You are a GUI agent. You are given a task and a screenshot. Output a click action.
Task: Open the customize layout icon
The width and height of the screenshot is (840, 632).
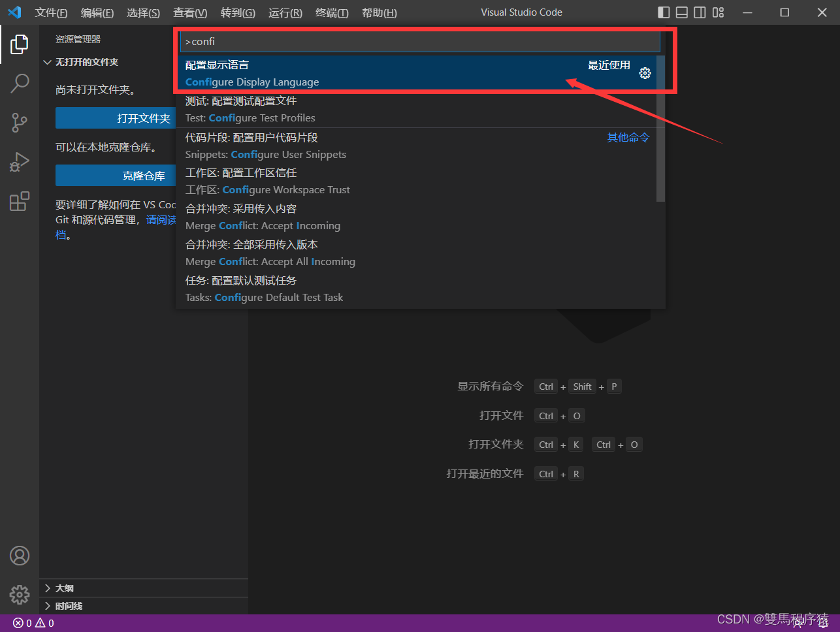click(x=719, y=12)
